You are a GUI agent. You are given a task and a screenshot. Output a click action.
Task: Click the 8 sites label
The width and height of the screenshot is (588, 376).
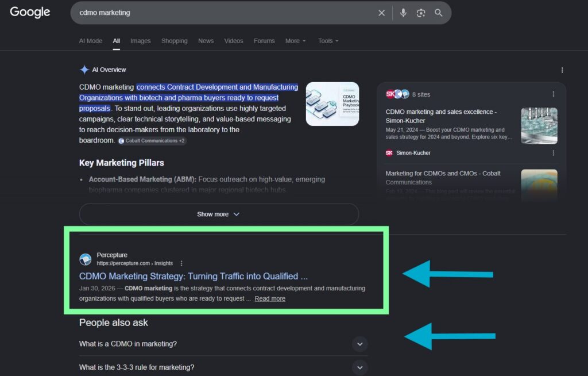pyautogui.click(x=421, y=95)
